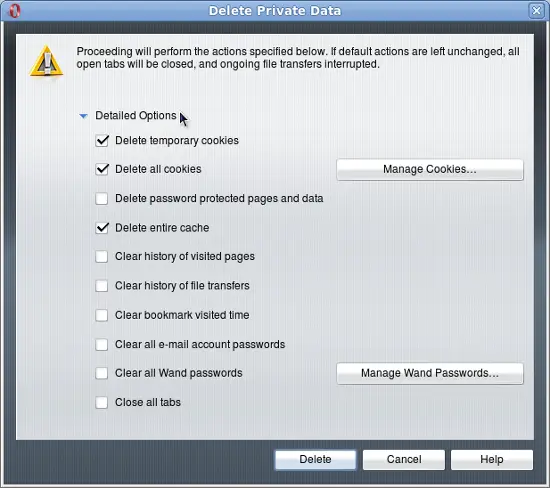Click the 'Proceeding will perform the actions' warning text
550x488 pixels.
pos(298,58)
